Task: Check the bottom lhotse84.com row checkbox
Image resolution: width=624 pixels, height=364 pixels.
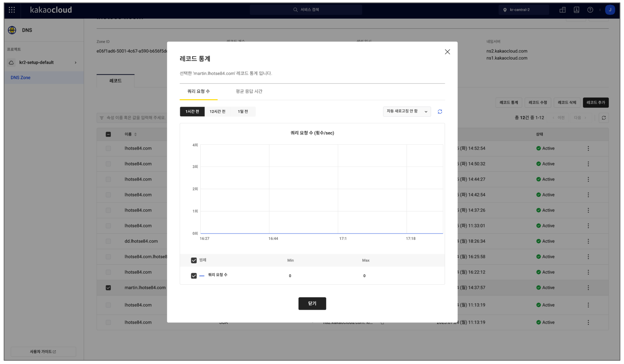Action: click(108, 322)
